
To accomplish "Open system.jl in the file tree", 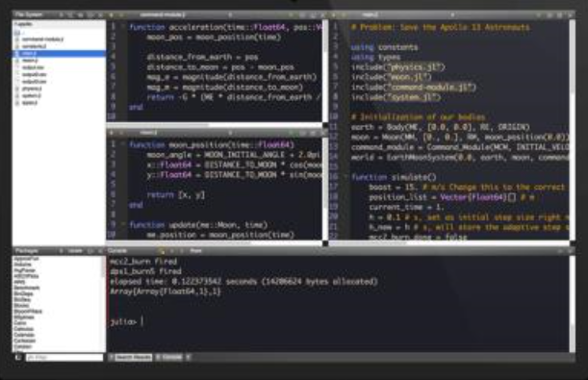I will (32, 96).
